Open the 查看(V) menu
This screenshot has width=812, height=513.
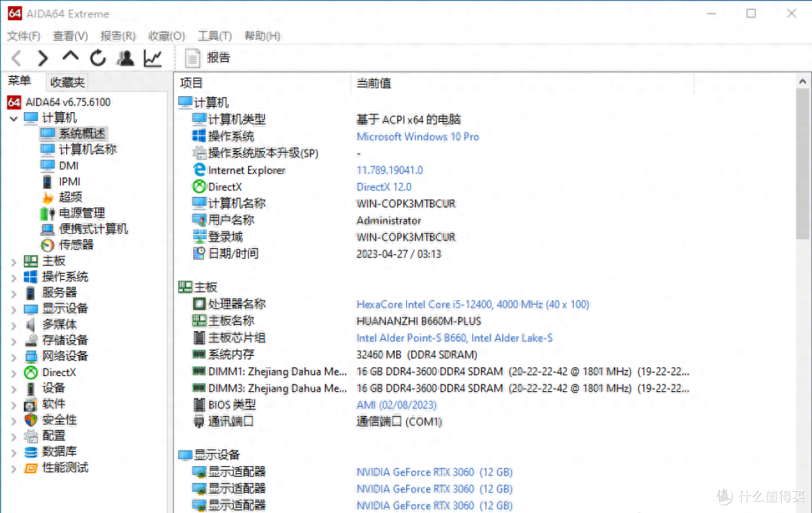pyautogui.click(x=71, y=36)
